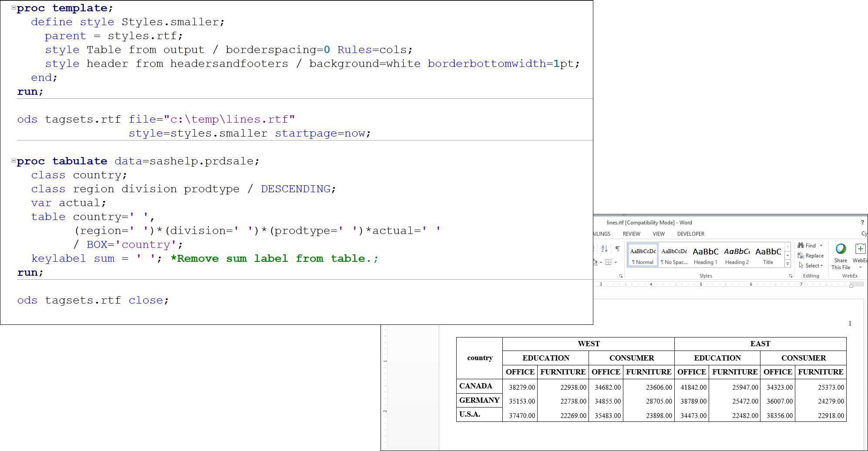Switch to the REVIEW ribbon tab
868x451 pixels.
(x=631, y=234)
